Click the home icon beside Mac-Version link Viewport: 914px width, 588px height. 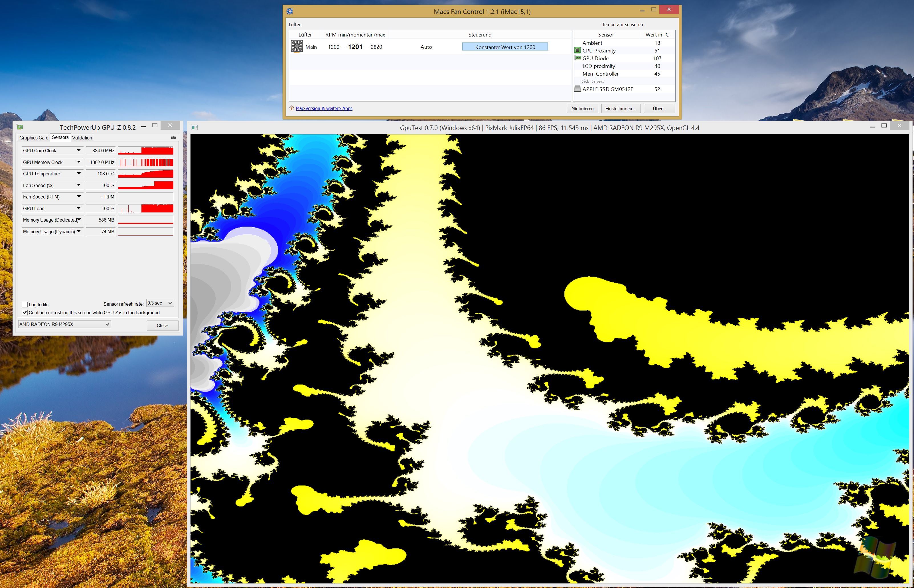[292, 108]
